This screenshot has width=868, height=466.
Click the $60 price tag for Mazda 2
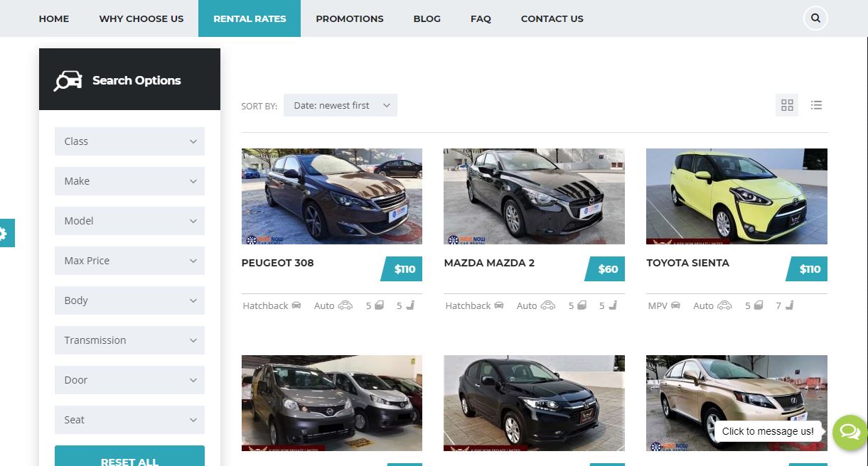pos(606,269)
